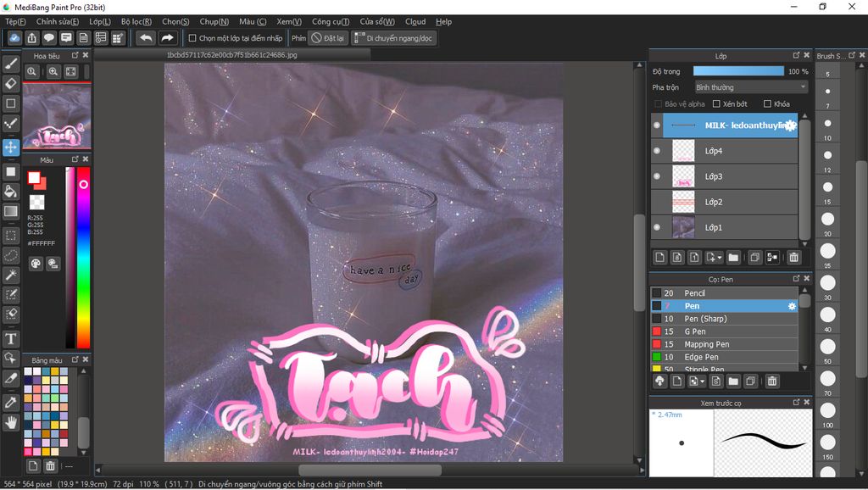
Task: Pop out the Lớp panel via its float icon
Action: click(x=796, y=55)
